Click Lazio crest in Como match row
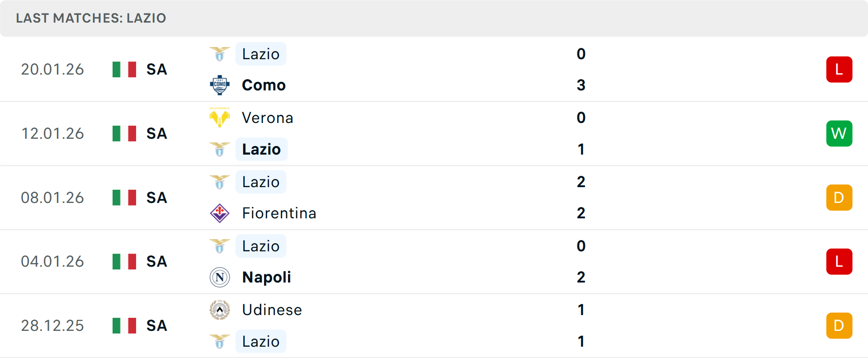Screen dimensions: 868x358 [x=220, y=54]
